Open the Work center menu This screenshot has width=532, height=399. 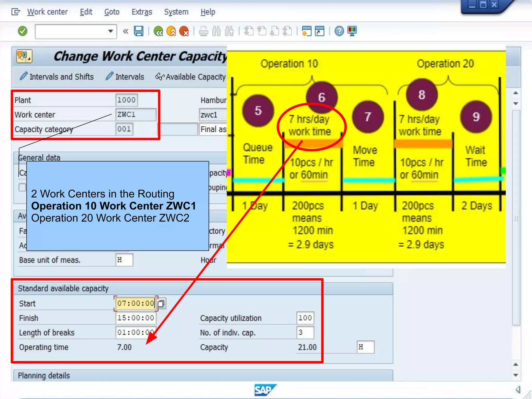(x=48, y=12)
